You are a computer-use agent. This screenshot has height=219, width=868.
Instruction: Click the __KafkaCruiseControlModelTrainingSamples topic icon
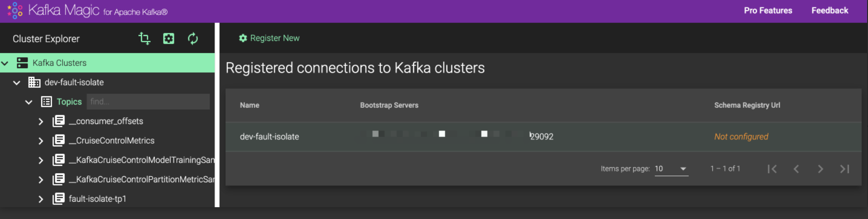(x=59, y=160)
